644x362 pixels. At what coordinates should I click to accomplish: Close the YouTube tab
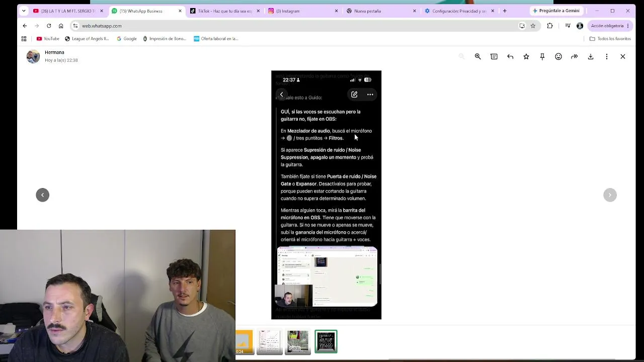pos(102,11)
